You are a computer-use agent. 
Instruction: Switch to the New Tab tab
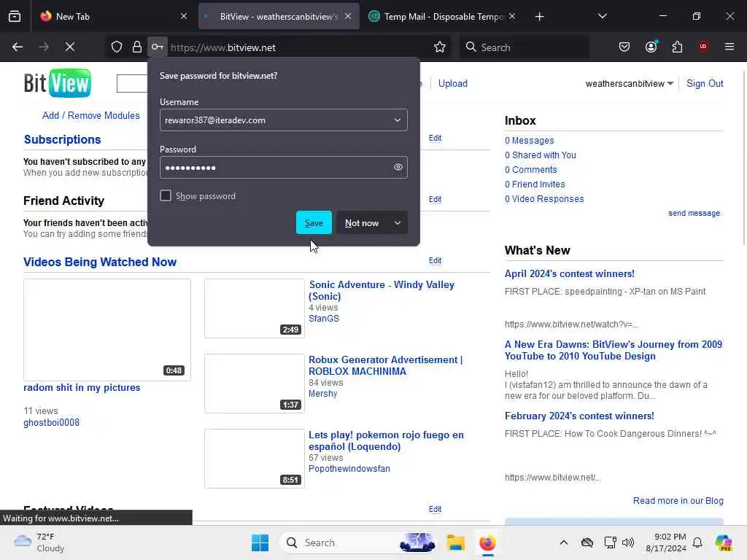115,16
